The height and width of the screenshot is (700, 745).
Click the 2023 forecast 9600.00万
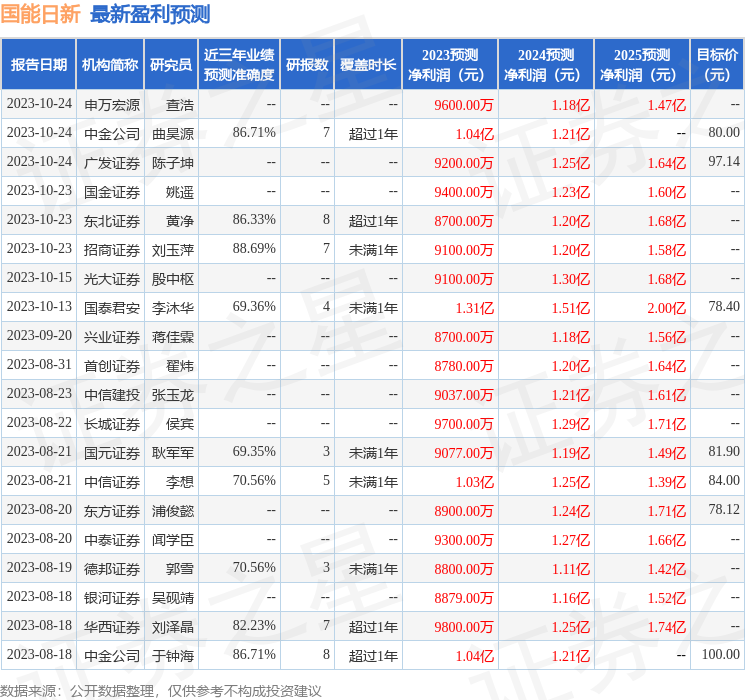click(x=464, y=105)
